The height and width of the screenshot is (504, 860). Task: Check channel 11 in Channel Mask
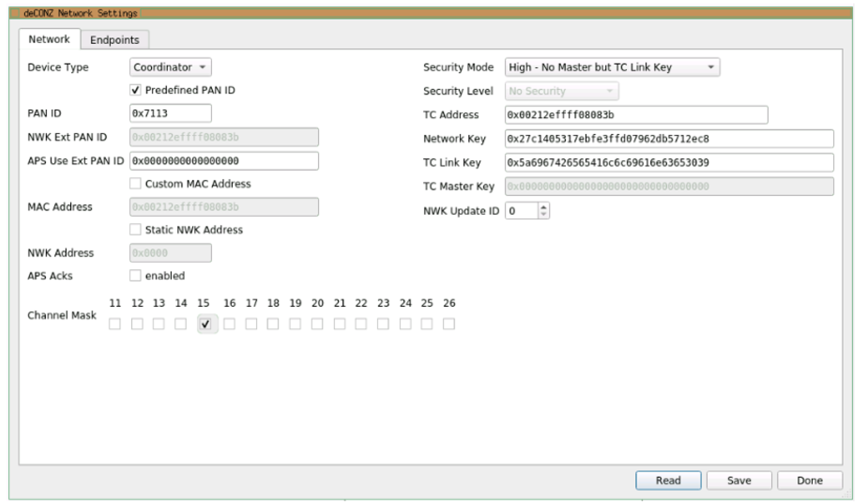115,324
